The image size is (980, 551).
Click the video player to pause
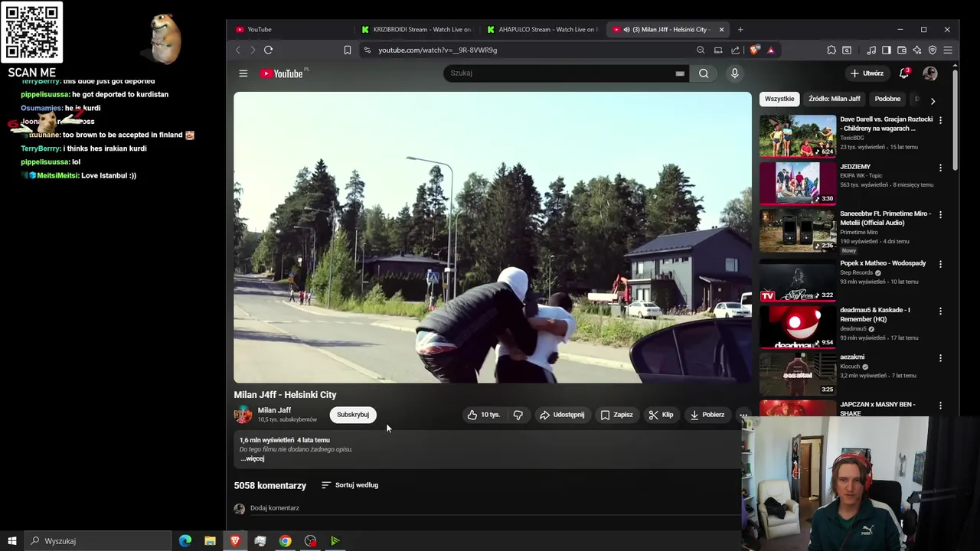tap(492, 237)
